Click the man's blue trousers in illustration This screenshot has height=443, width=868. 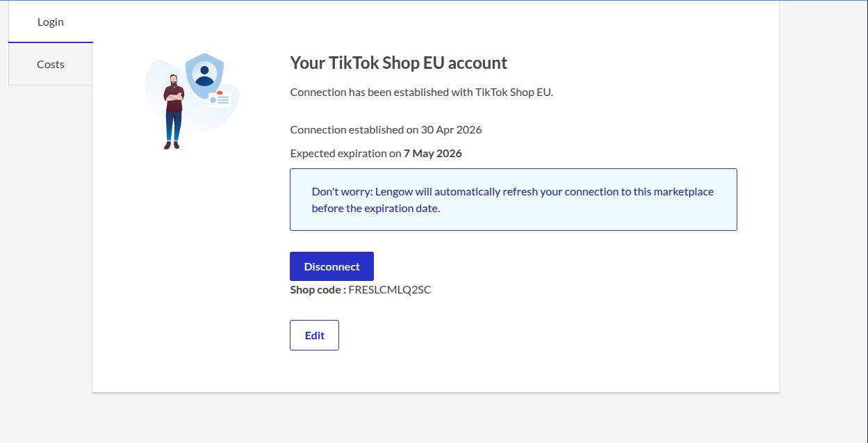tap(173, 127)
